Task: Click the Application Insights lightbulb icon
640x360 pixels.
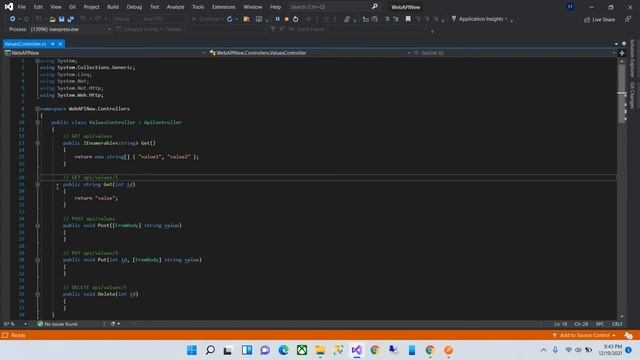Action: click(454, 19)
